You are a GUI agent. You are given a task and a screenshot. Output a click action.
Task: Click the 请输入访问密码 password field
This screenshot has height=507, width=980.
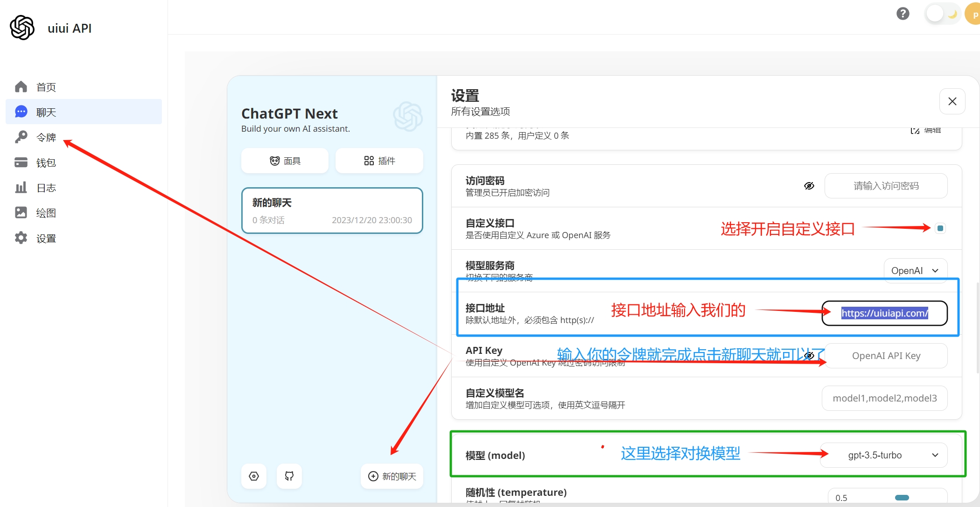click(x=886, y=186)
